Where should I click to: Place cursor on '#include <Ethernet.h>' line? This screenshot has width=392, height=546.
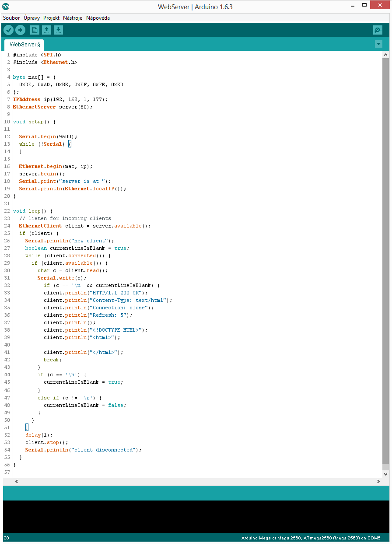(x=45, y=62)
